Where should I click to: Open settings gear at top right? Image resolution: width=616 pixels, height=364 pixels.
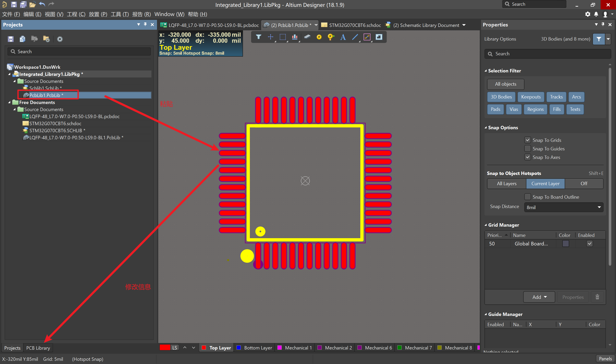point(588,14)
